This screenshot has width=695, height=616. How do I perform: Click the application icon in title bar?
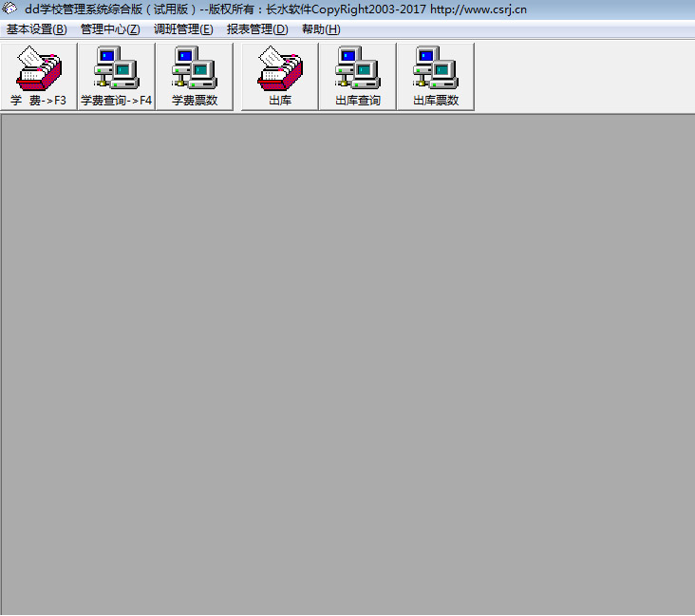pyautogui.click(x=9, y=9)
